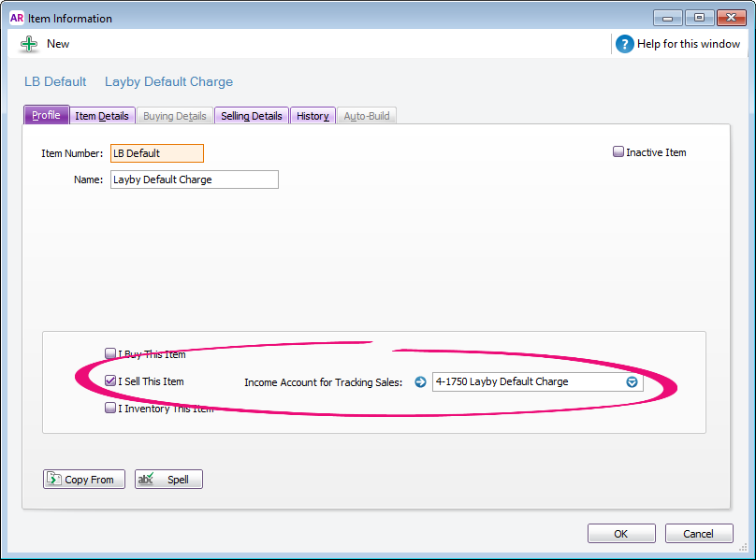Expand the Income Account dropdown arrow
756x560 pixels.
pyautogui.click(x=632, y=381)
